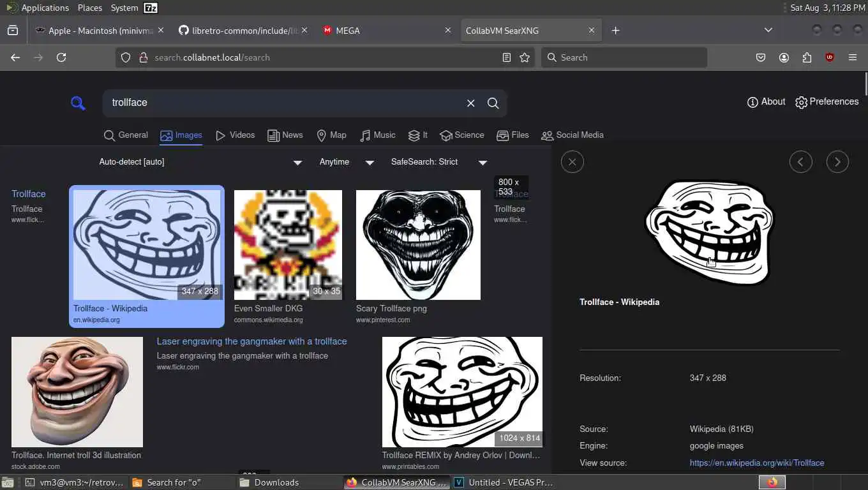The image size is (868, 490).
Task: Open a new browser tab
Action: pyautogui.click(x=615, y=31)
